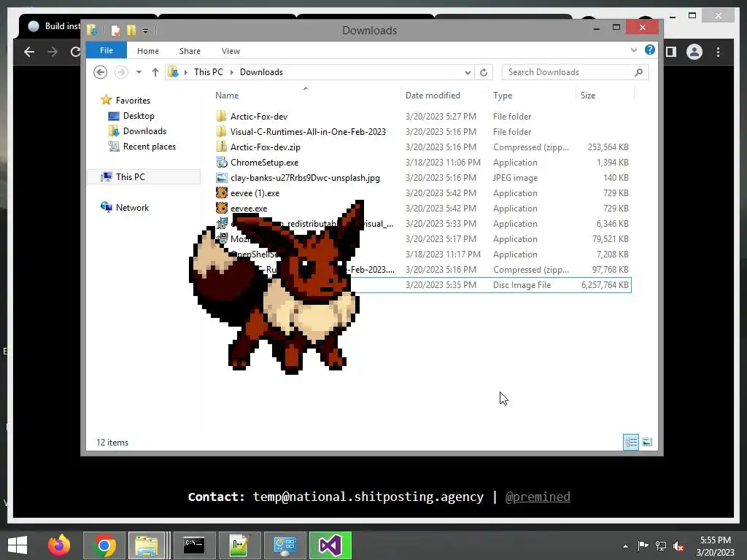Toggle Chrome's side panel icon
The image size is (747, 560).
pos(671,52)
